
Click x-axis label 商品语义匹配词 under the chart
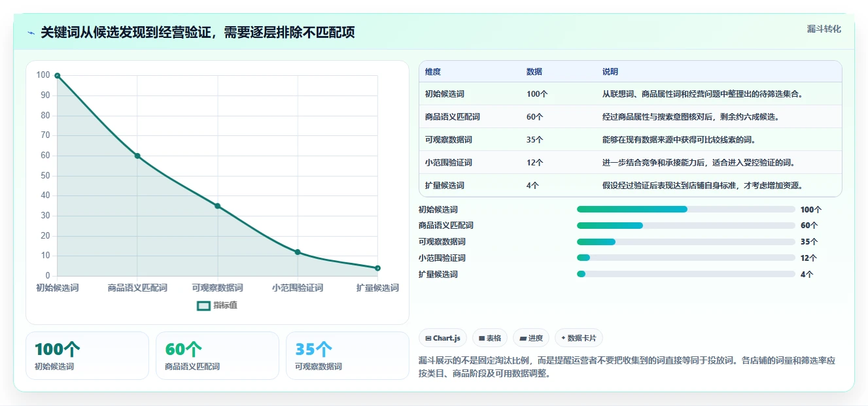(x=137, y=288)
